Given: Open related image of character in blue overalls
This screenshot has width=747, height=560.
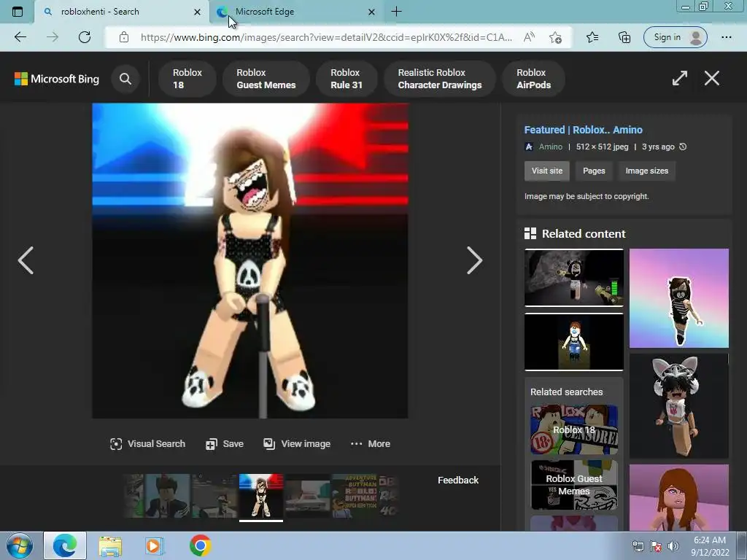Looking at the screenshot, I should coord(574,342).
